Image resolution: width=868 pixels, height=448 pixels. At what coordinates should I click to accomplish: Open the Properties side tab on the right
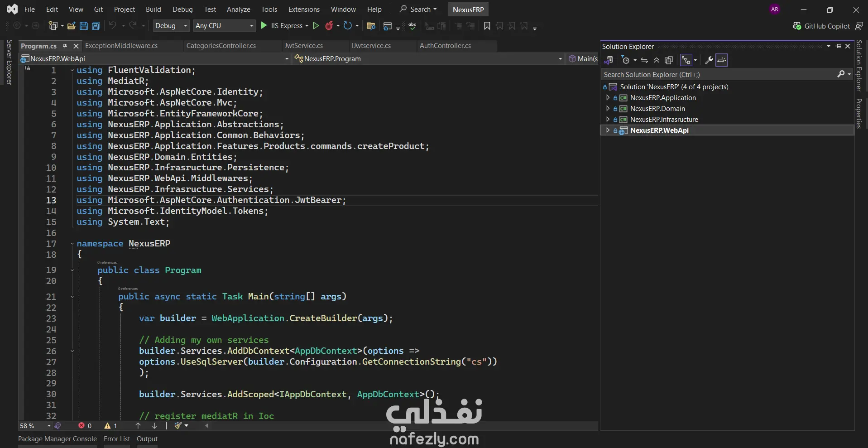coord(859,113)
